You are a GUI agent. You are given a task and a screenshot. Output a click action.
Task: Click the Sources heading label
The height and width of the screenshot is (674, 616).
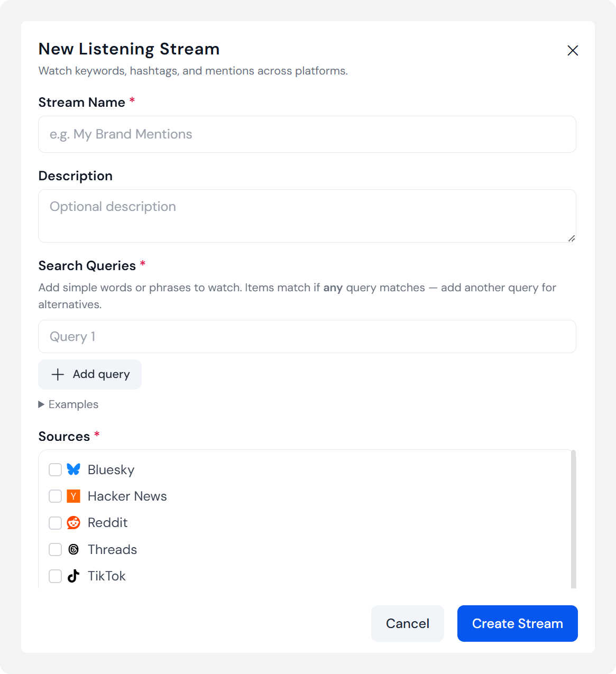click(64, 436)
